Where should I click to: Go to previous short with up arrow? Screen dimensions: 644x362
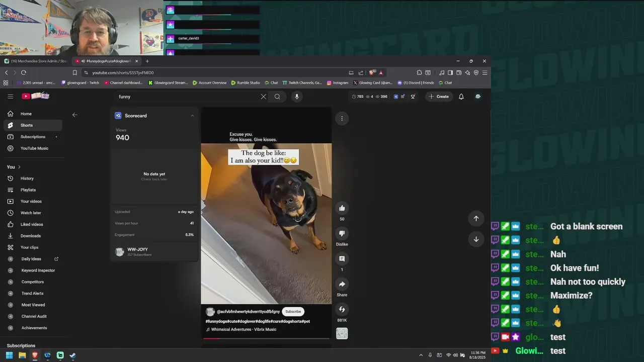(x=476, y=218)
